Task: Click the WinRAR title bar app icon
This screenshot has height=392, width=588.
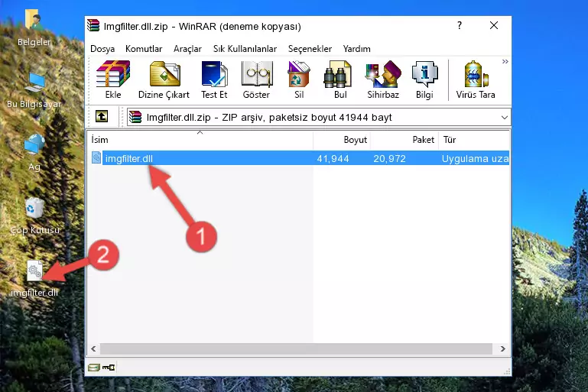Action: pyautogui.click(x=93, y=26)
